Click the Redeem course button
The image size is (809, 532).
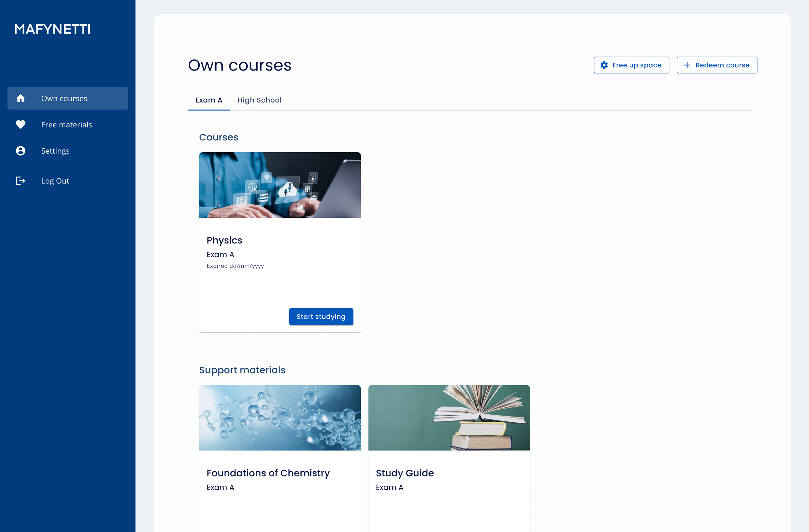[717, 65]
